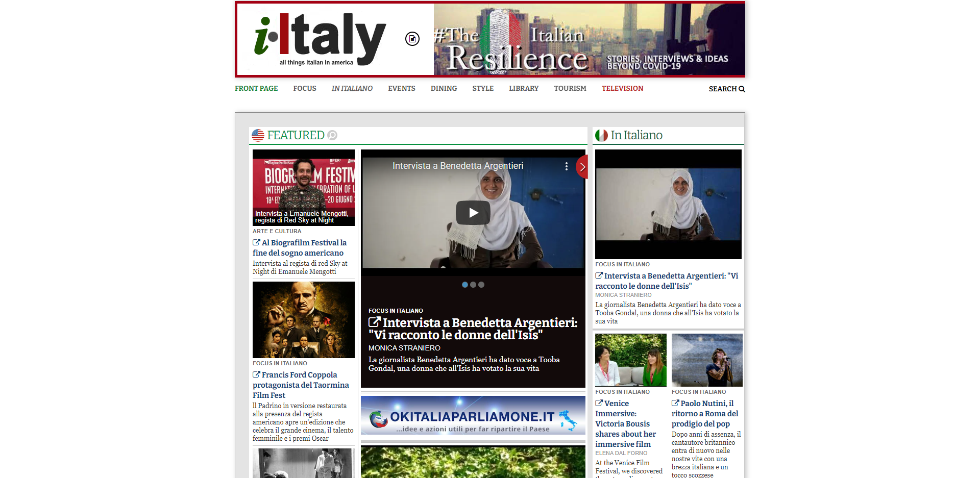Open the TELEVISION menu item
This screenshot has width=980, height=478.
click(622, 89)
